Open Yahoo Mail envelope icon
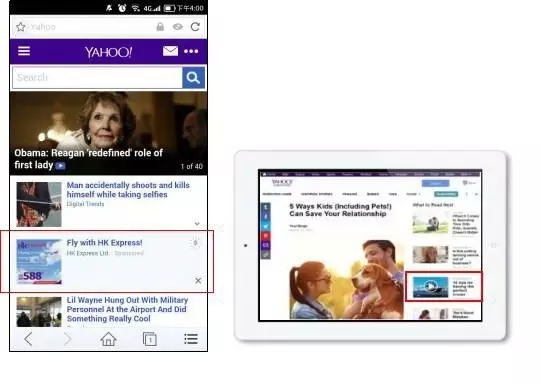The height and width of the screenshot is (384, 541). pos(170,51)
